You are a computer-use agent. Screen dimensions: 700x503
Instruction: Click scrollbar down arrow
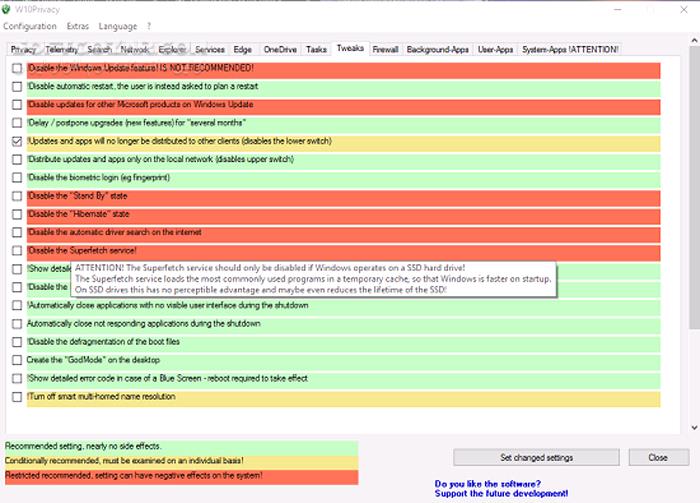click(x=694, y=427)
